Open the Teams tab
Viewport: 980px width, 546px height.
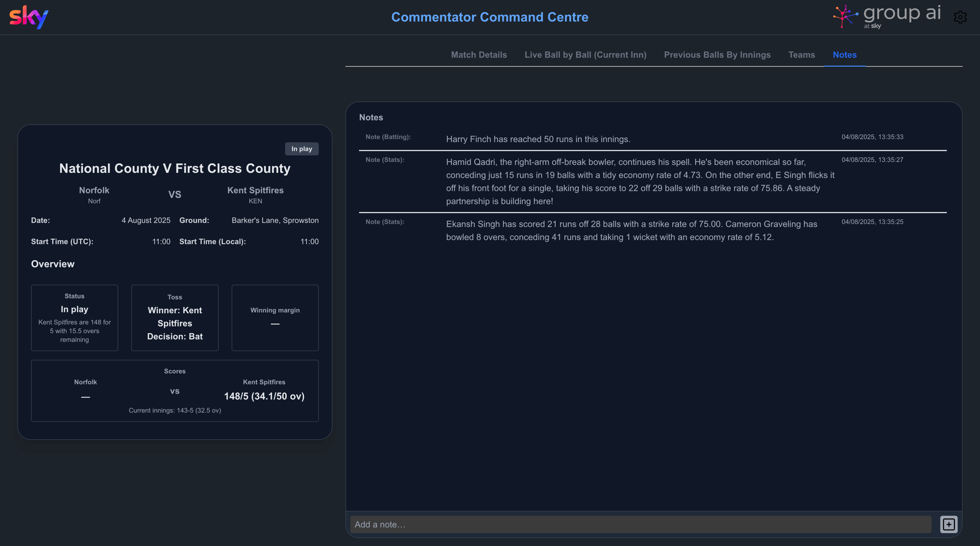point(801,55)
